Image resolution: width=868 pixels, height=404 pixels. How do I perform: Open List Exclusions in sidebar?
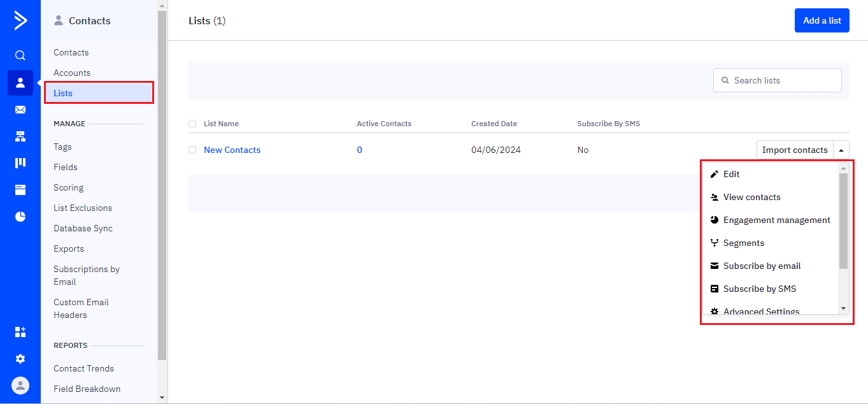click(83, 208)
